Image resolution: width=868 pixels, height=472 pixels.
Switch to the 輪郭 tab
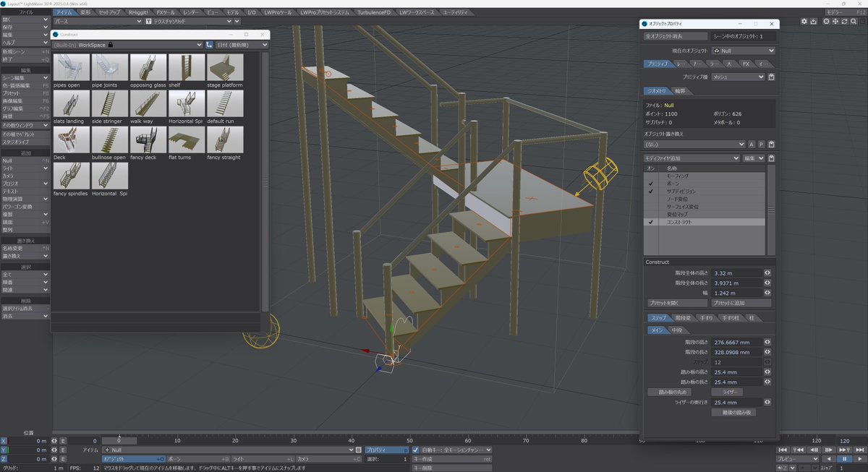click(x=681, y=91)
